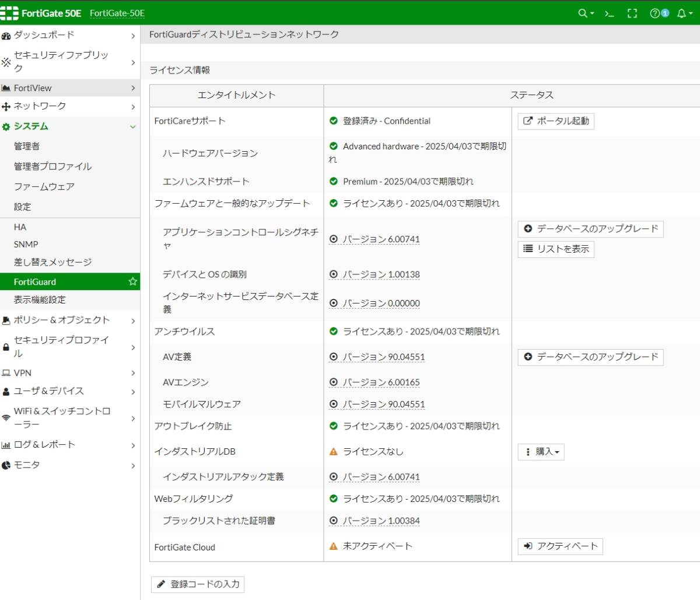Screen dimensions: 700x600
Task: Click the Policy & Objects sidebar icon
Action: pos(6,320)
